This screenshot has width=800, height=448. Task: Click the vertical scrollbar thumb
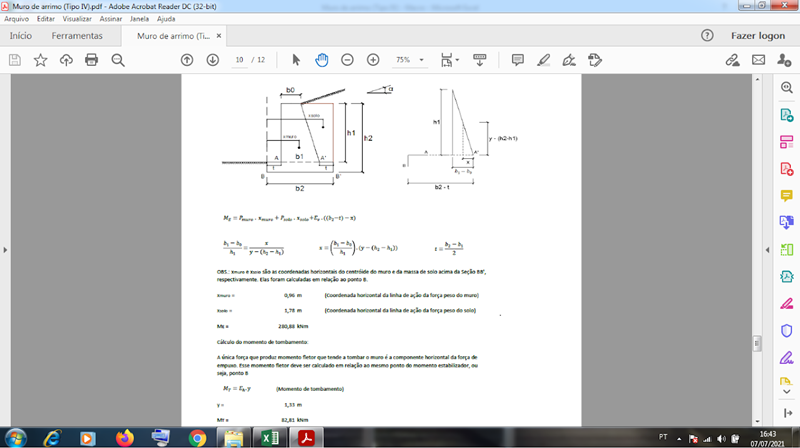pos(757,343)
